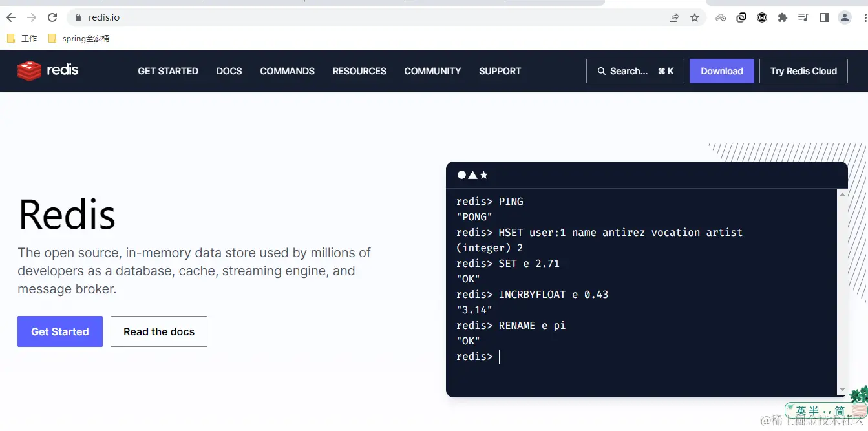This screenshot has width=868, height=431.
Task: Open the circular W extension icon
Action: (762, 17)
